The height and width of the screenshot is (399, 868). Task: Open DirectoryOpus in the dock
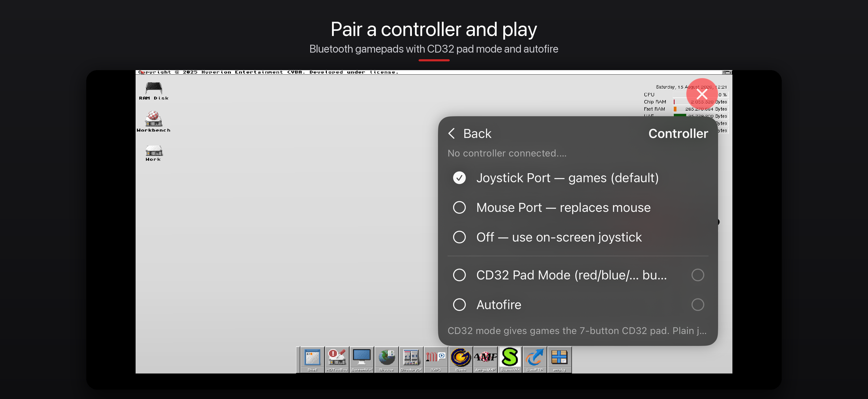411,360
